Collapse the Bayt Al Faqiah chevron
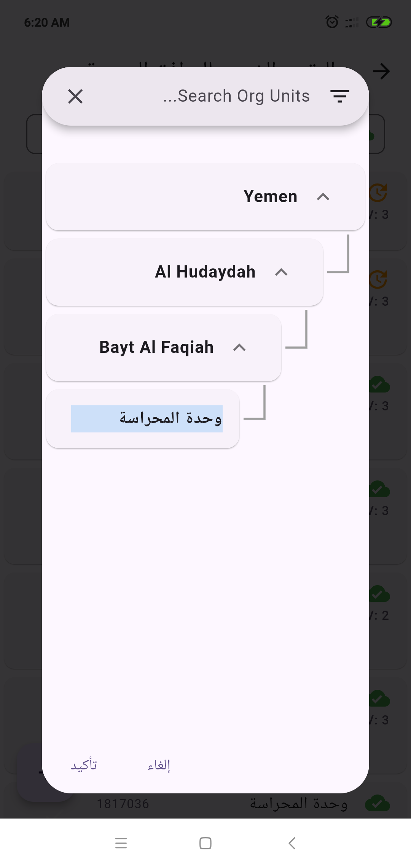This screenshot has width=411, height=868. click(239, 348)
